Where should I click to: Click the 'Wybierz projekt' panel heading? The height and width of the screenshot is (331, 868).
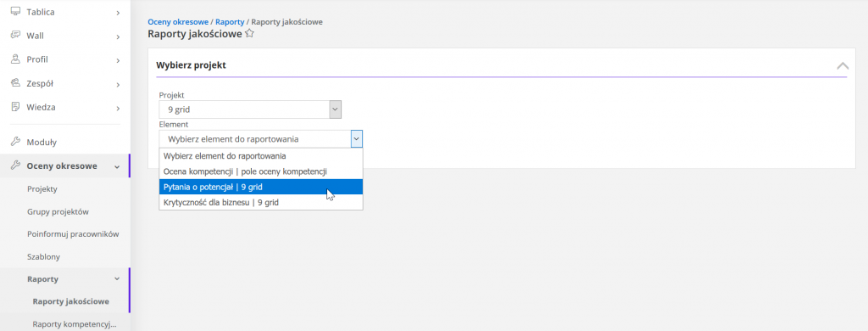191,65
